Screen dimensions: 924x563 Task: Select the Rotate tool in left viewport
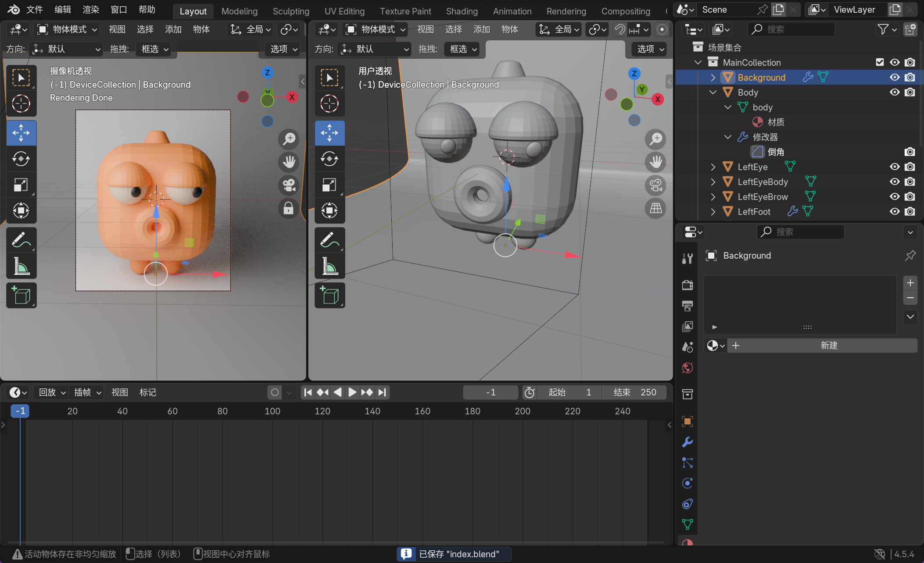21,159
